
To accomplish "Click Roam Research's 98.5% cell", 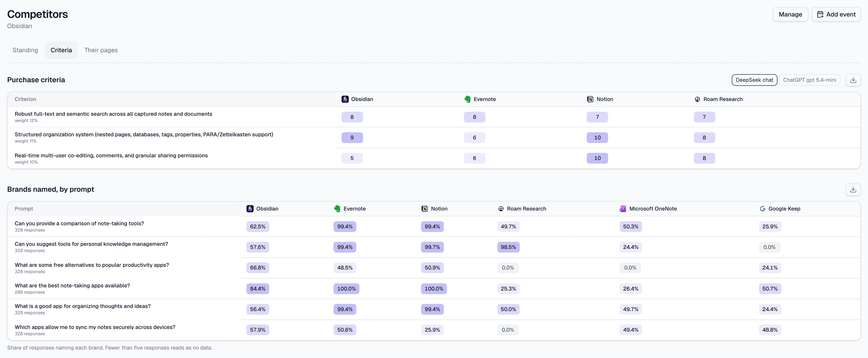I will click(508, 247).
